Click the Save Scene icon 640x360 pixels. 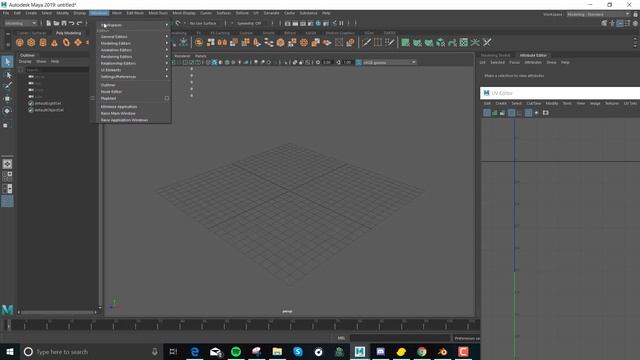click(64, 23)
